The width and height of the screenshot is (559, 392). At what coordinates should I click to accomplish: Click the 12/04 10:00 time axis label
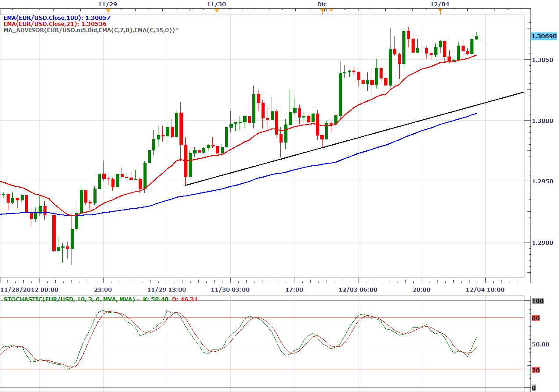485,289
